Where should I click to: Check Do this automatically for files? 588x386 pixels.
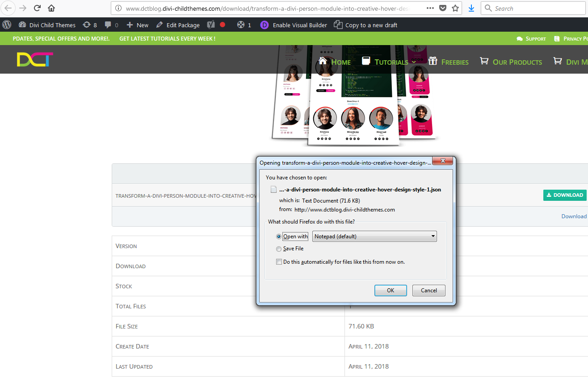click(279, 262)
